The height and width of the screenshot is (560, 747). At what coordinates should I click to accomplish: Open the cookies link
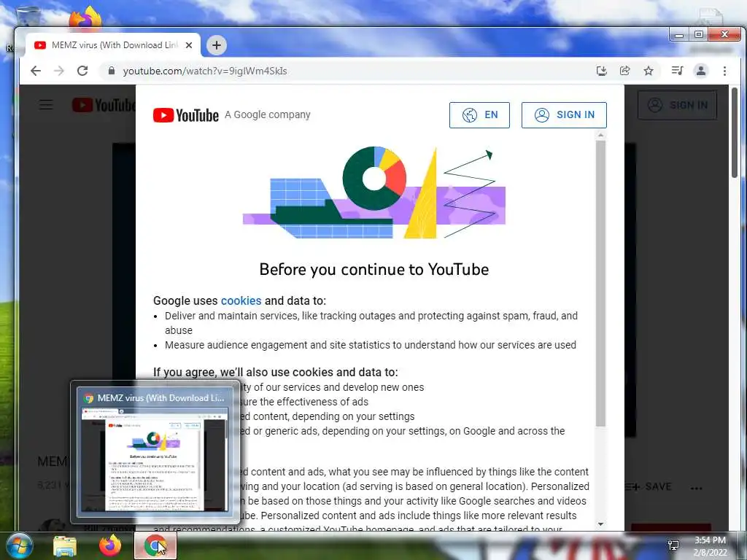[241, 301]
